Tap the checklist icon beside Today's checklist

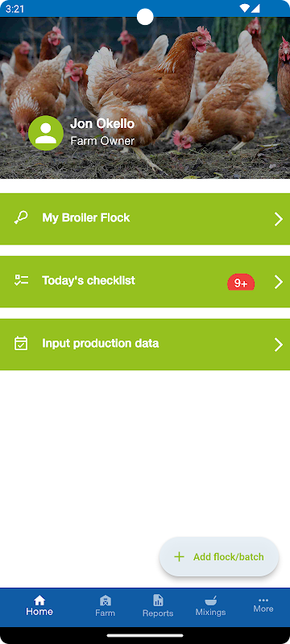coord(21,280)
